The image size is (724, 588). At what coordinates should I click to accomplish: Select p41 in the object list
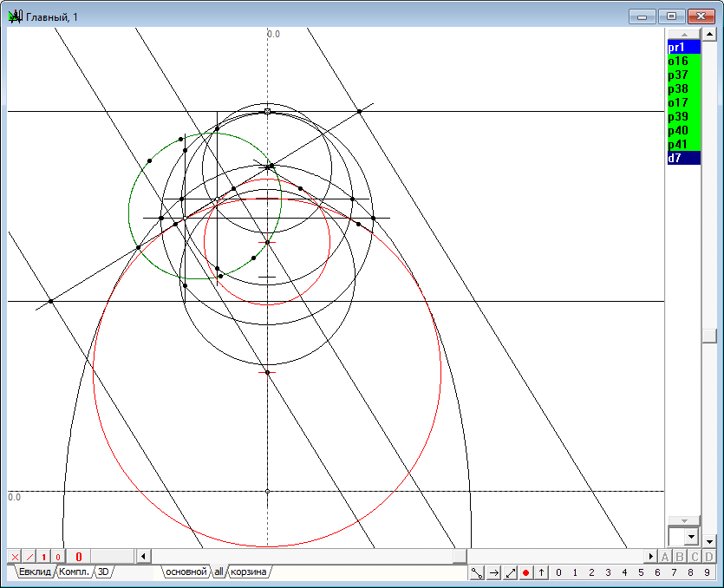click(x=684, y=144)
